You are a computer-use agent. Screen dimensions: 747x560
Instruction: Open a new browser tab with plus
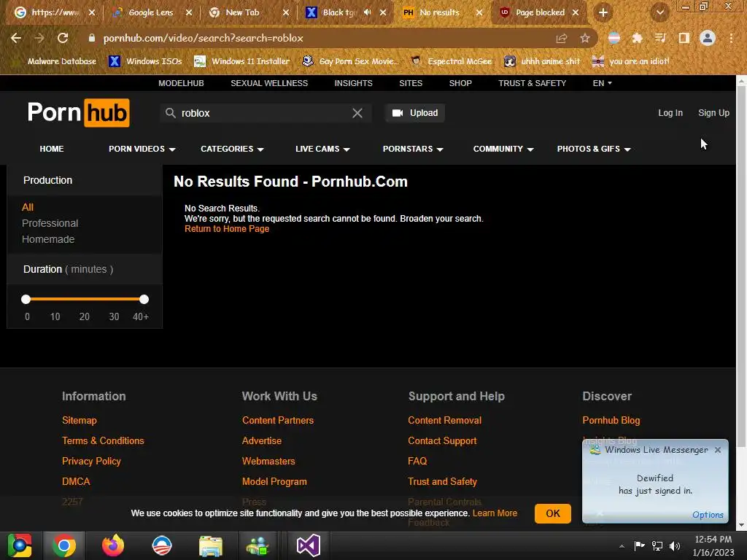[603, 12]
